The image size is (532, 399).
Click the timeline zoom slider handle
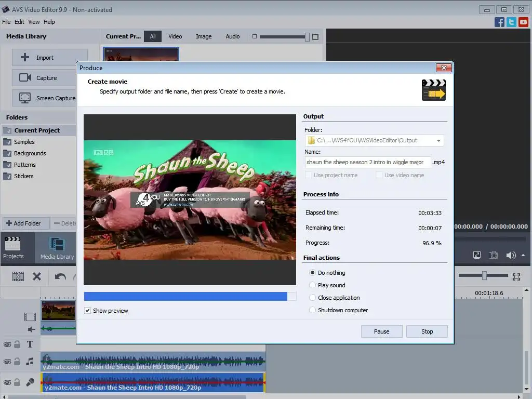(x=485, y=275)
